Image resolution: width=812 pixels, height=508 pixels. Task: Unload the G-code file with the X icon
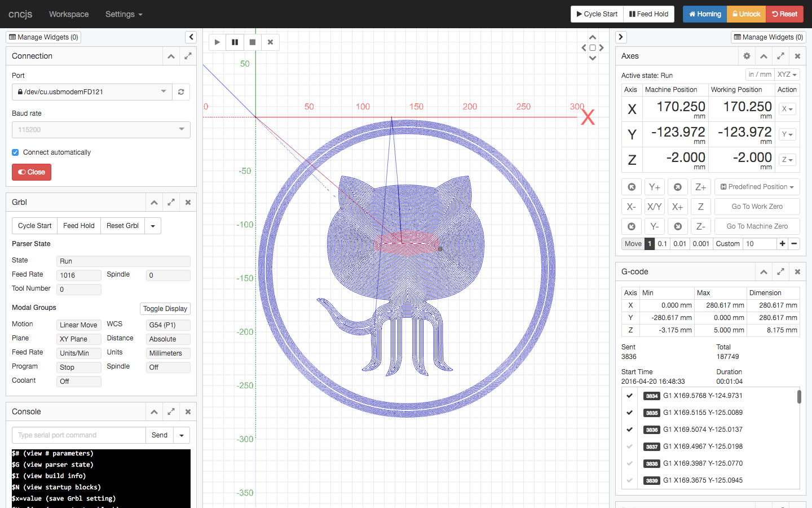[x=270, y=42]
